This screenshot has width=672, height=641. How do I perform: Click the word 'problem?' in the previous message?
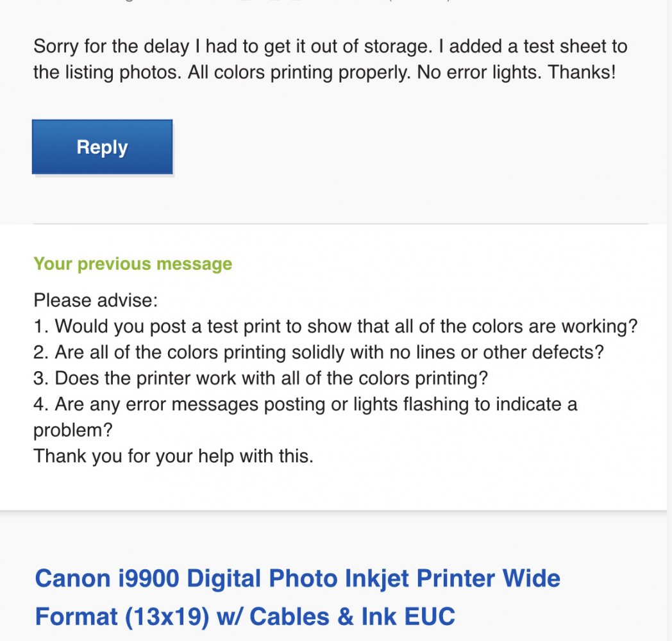point(72,430)
